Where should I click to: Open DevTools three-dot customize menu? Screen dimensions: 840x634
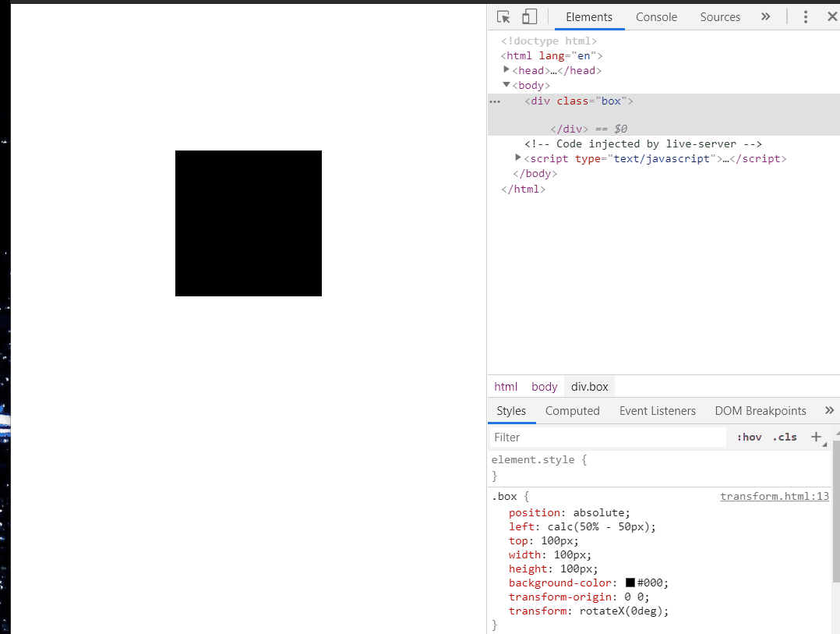806,17
